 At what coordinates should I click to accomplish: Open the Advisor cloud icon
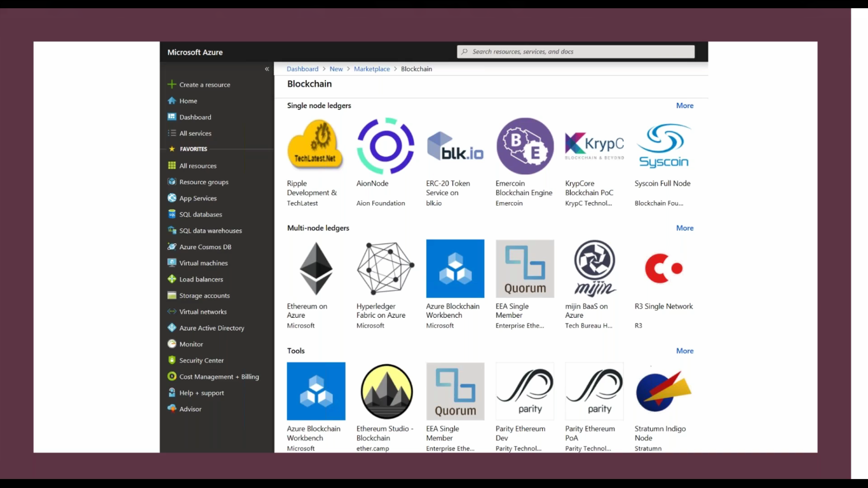pos(172,409)
